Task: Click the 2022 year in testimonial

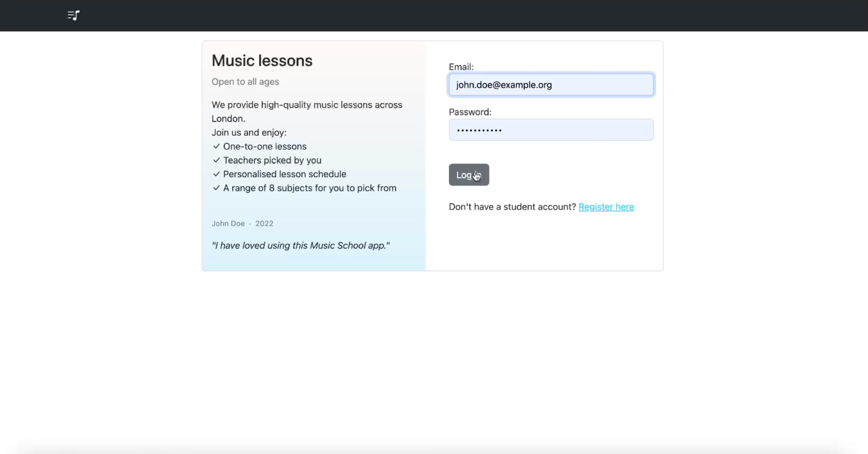Action: [264, 224]
